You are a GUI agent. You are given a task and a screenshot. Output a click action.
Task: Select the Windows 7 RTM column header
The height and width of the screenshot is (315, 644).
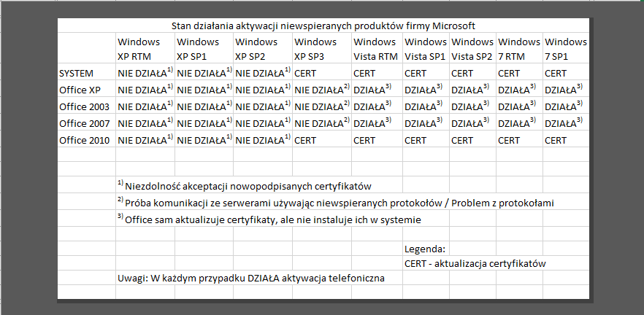pos(520,49)
